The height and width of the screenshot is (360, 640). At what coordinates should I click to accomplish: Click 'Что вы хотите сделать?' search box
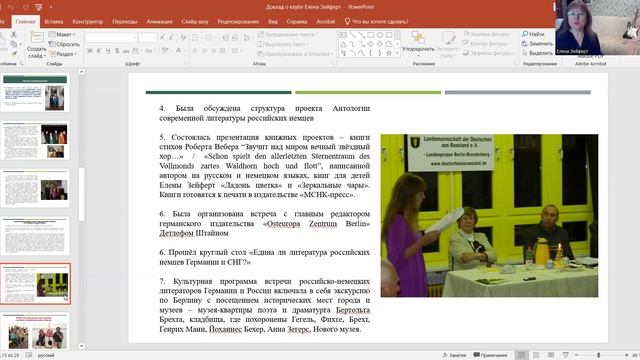click(376, 22)
